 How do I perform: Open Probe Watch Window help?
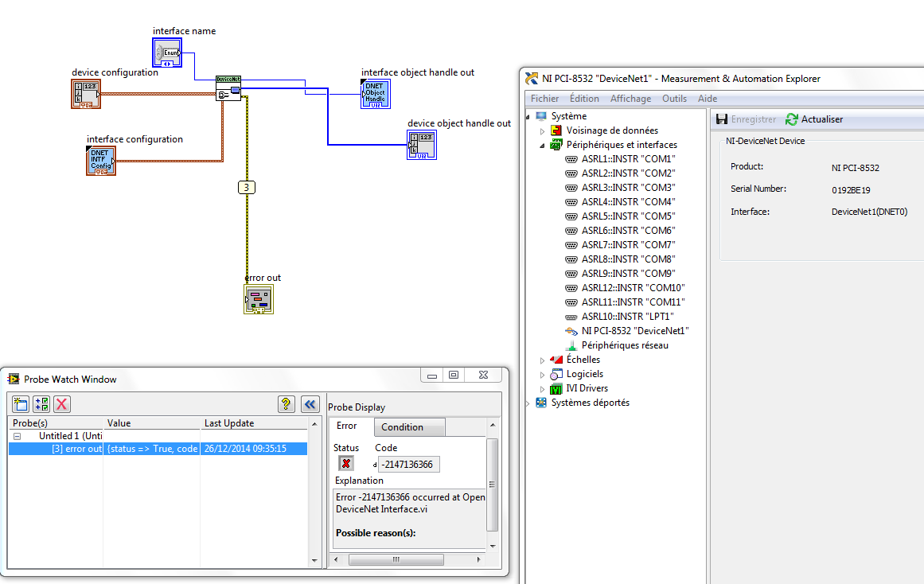click(287, 404)
